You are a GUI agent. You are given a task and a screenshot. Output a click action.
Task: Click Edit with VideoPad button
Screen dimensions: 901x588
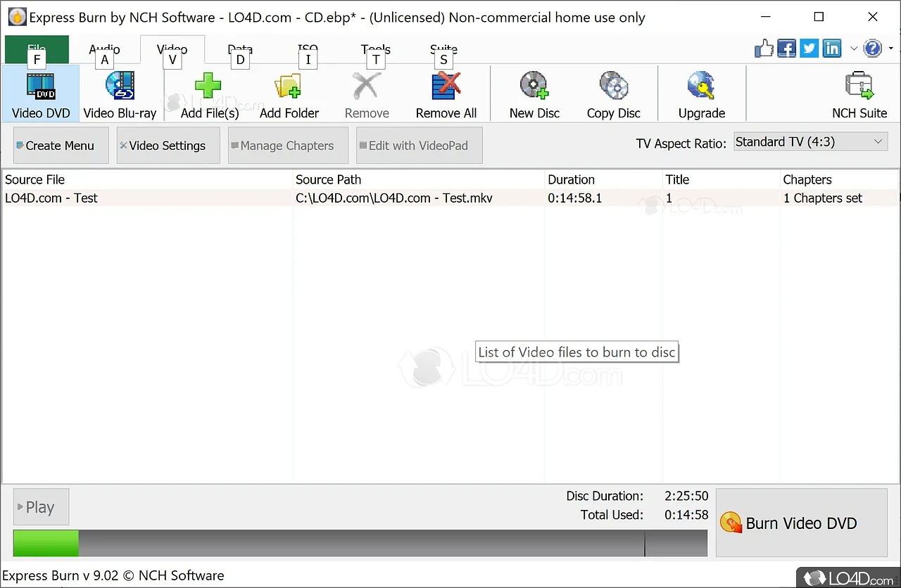420,146
